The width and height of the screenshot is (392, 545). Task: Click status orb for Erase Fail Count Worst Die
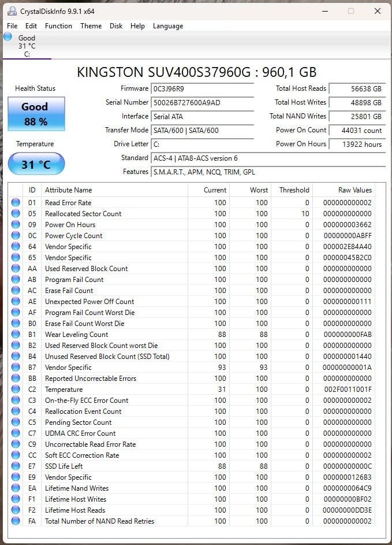[16, 323]
